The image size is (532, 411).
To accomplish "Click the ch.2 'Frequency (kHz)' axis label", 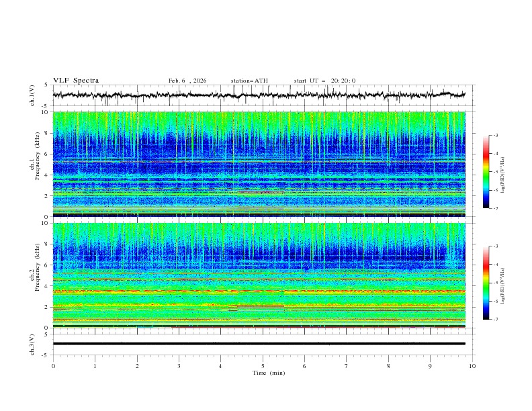I will point(38,267).
